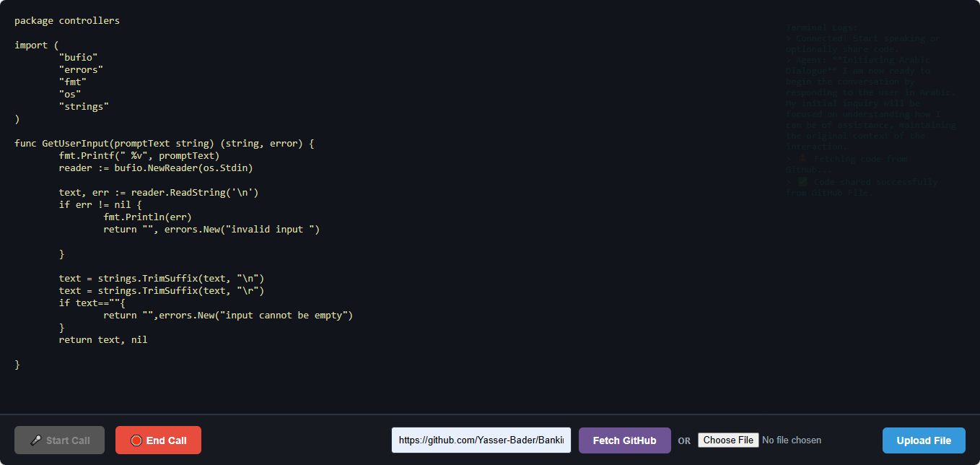Viewport: 980px width, 465px height.
Task: Click the TrimSuffix "\r" line
Action: pos(162,291)
